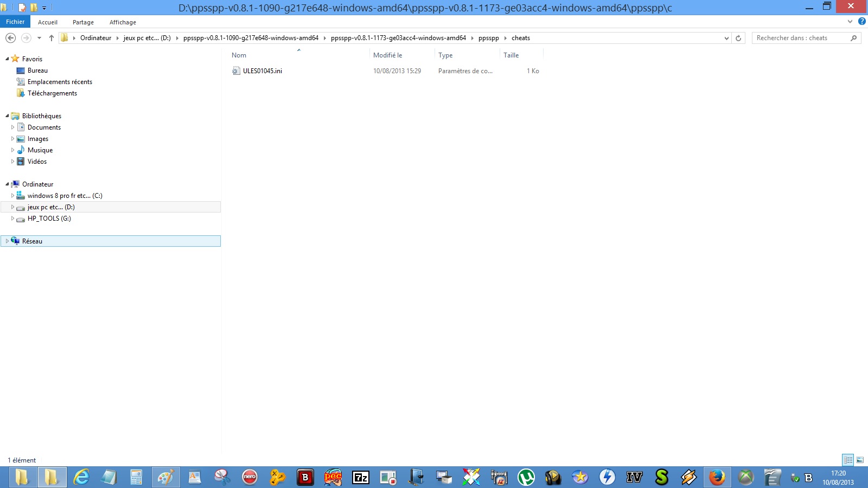Collapse the Favoris section
The image size is (868, 488).
point(7,59)
